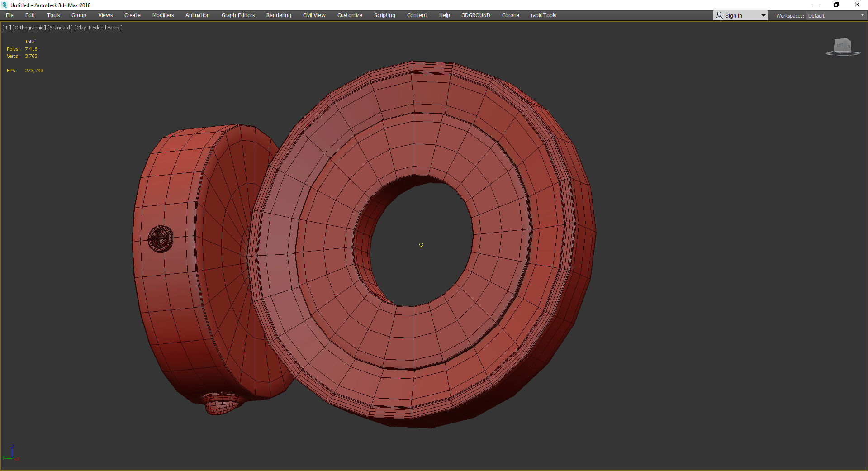Viewport: 868px width, 471px height.
Task: Open the rapidTools menu
Action: (x=543, y=15)
